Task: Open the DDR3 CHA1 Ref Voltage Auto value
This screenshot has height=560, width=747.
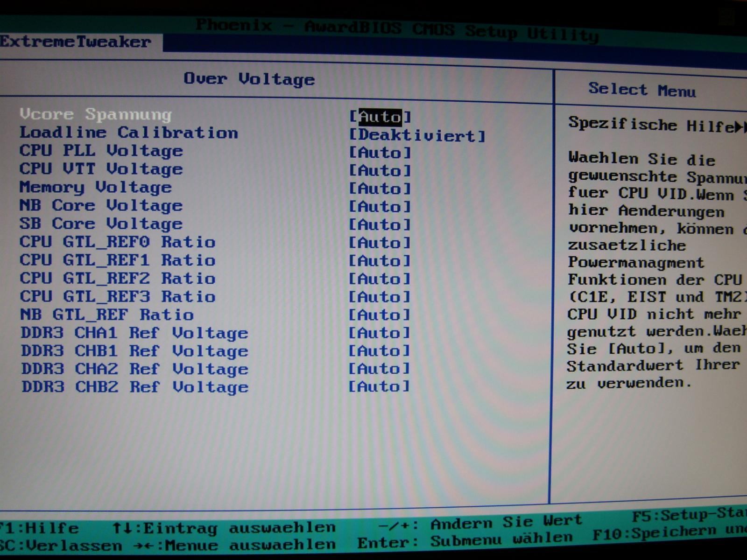Action: 380,333
